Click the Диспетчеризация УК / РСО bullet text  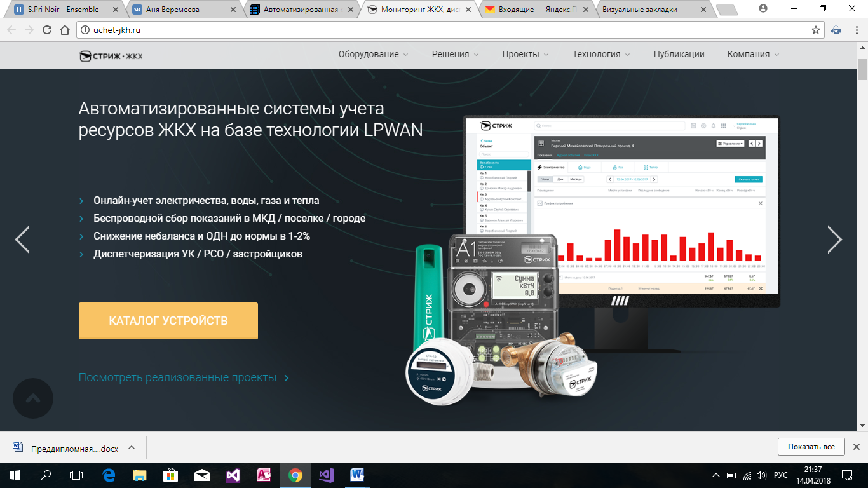pyautogui.click(x=198, y=254)
